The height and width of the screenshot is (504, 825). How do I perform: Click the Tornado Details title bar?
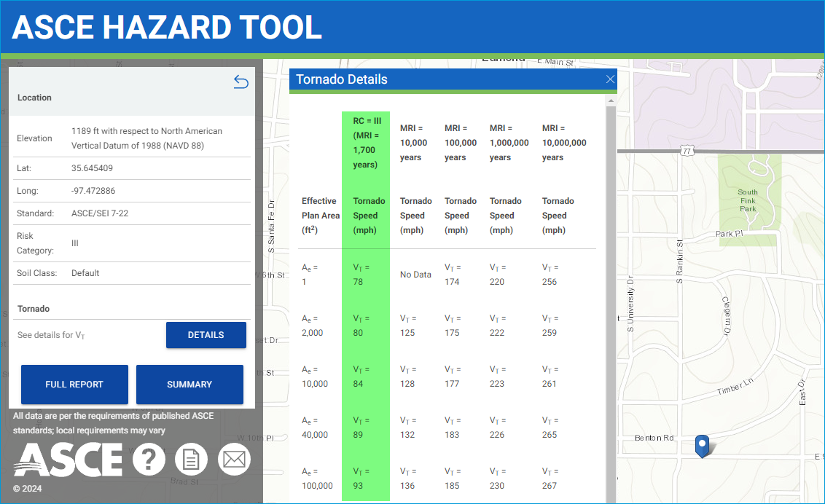point(437,79)
